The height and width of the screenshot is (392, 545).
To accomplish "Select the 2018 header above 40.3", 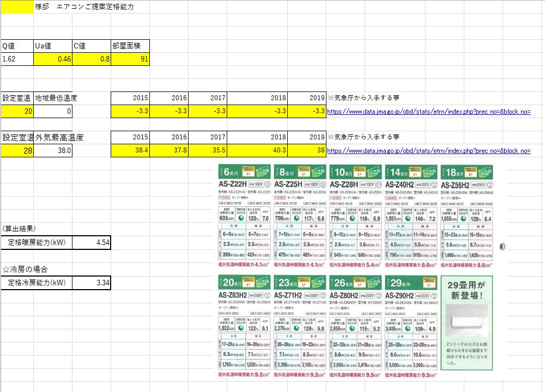I will (x=257, y=138).
